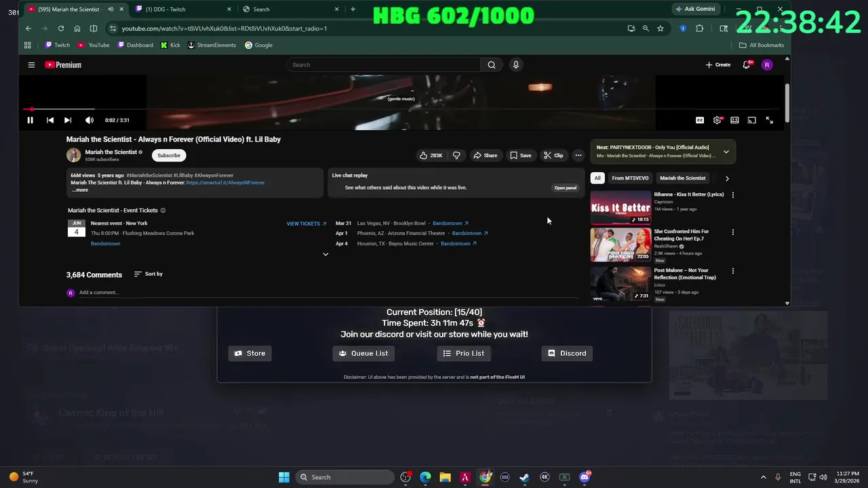Open the Kick bookmark

tap(170, 45)
